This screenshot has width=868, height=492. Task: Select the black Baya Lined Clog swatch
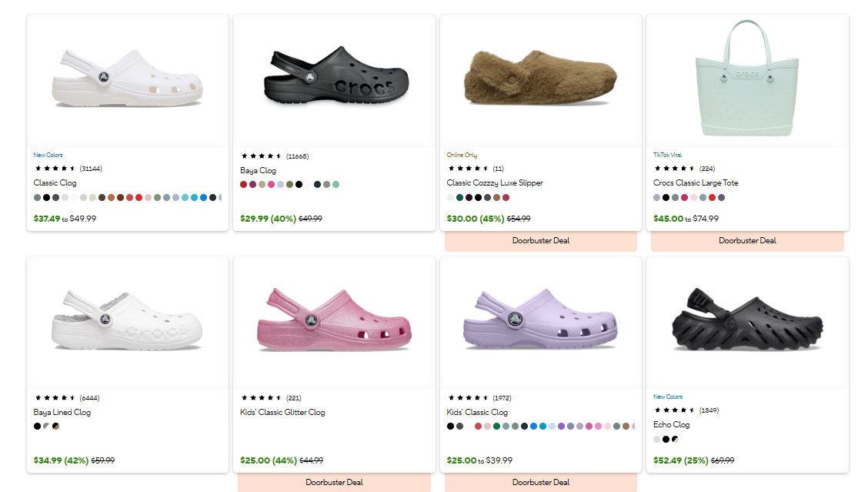pos(37,426)
